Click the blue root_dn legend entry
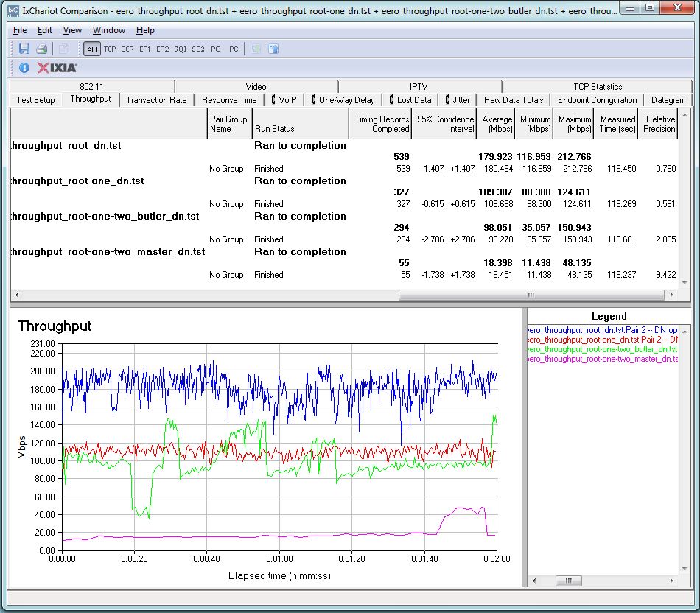The height and width of the screenshot is (613, 700). (x=603, y=330)
